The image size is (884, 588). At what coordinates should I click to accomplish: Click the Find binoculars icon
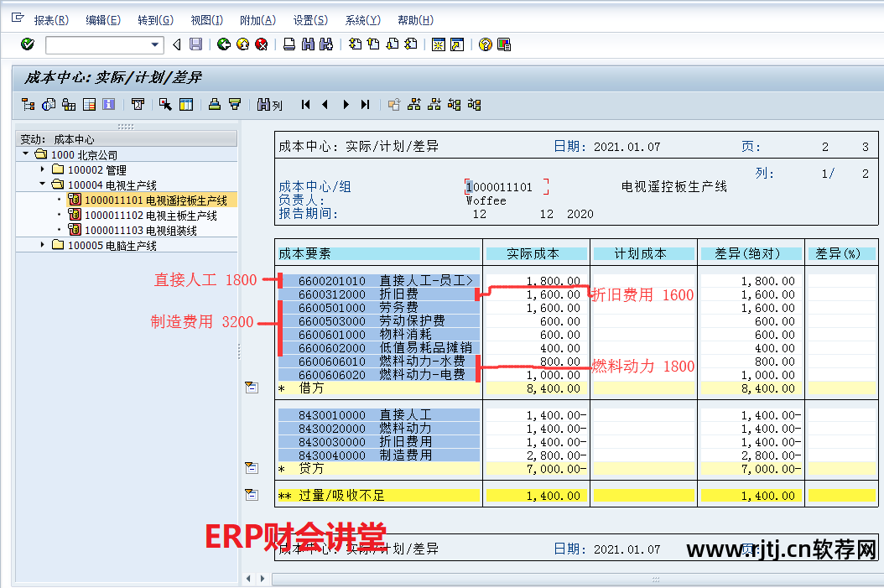click(x=308, y=44)
